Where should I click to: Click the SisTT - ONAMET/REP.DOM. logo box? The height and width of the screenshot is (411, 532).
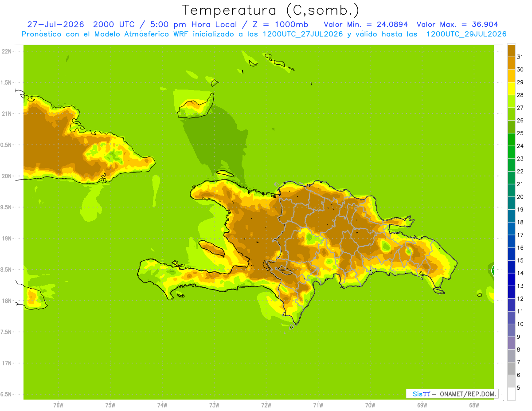(x=452, y=394)
